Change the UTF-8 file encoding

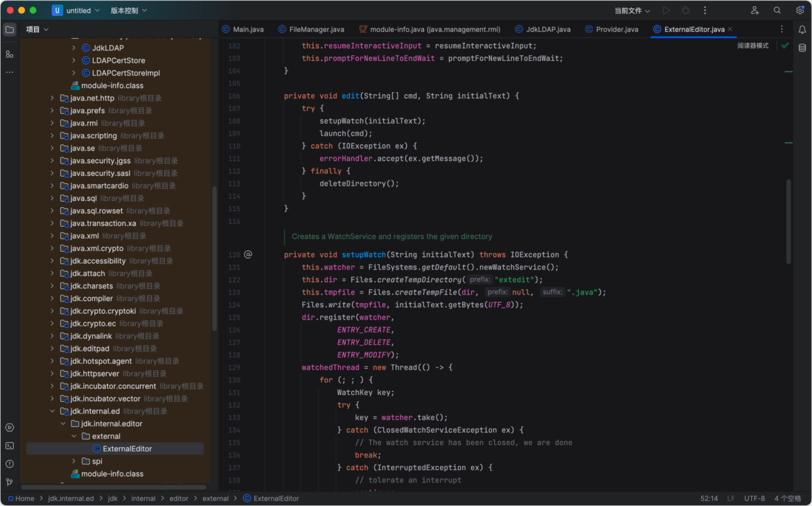(x=754, y=498)
